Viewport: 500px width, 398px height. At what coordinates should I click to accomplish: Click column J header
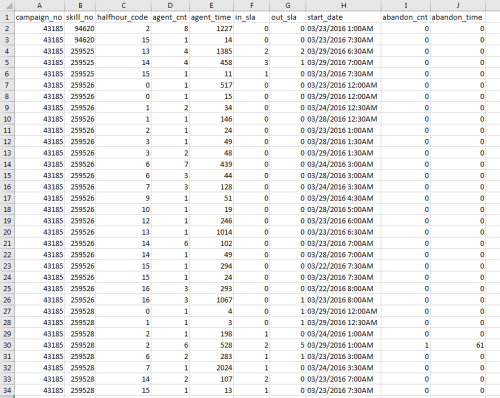[x=458, y=6]
